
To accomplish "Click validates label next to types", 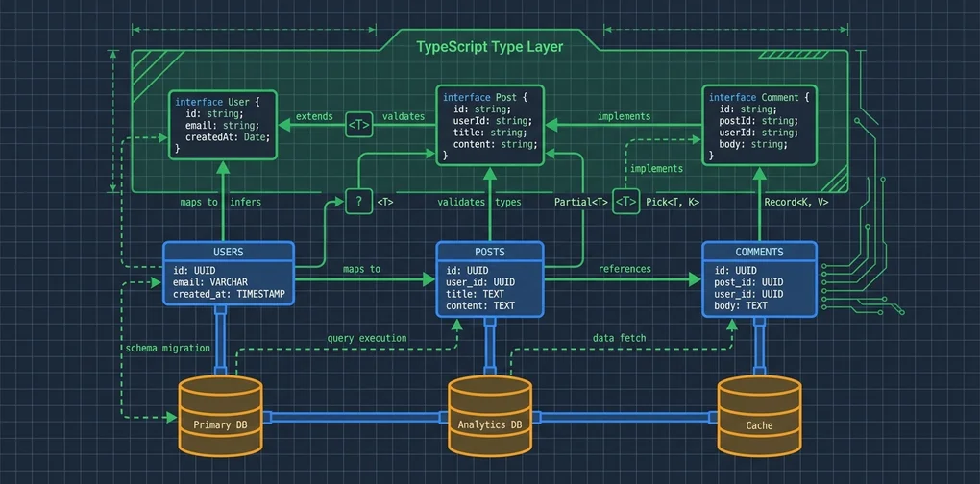I will pos(460,202).
